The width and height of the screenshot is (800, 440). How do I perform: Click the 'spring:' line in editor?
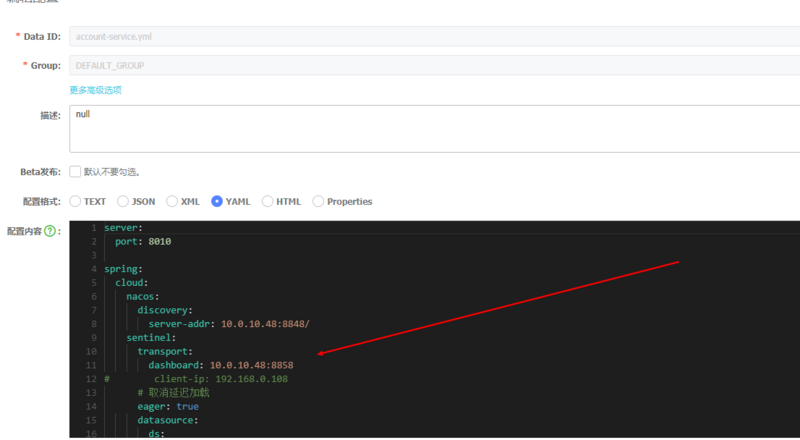[123, 269]
